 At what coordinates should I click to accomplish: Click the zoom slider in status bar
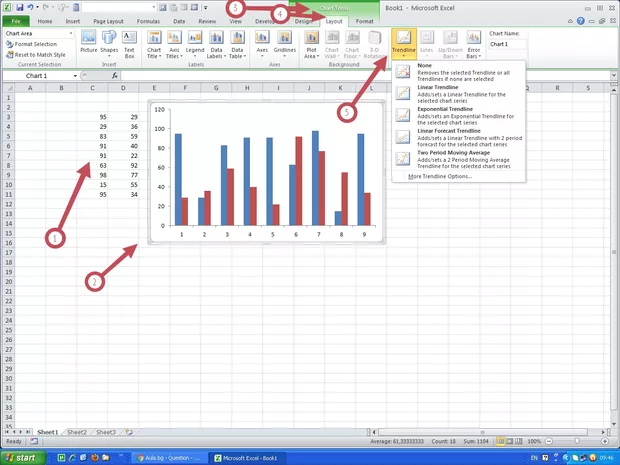click(x=575, y=441)
